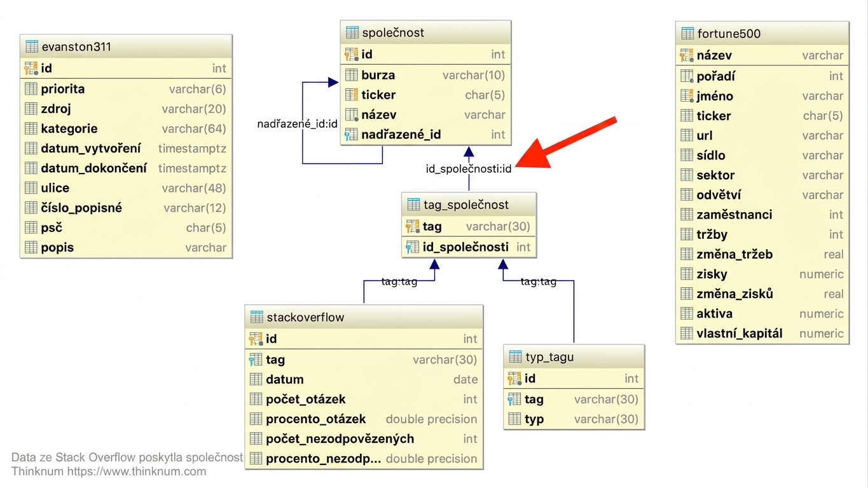Select the změna_tržeb column name

(x=734, y=254)
